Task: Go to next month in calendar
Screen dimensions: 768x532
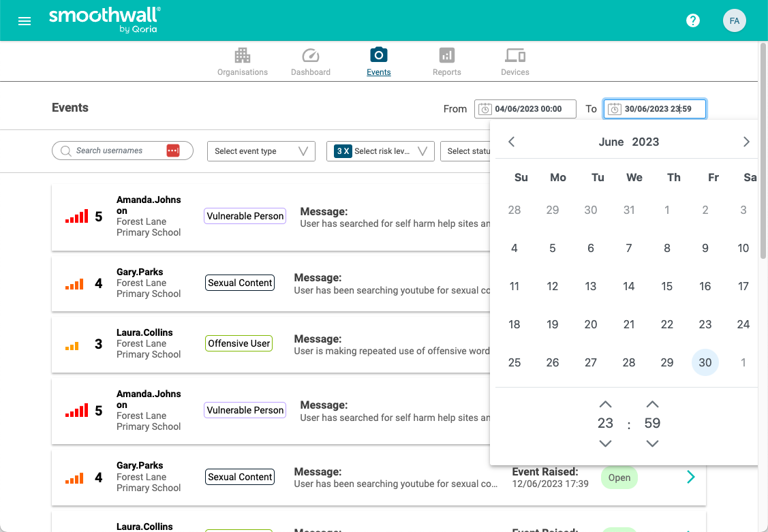Action: tap(746, 142)
